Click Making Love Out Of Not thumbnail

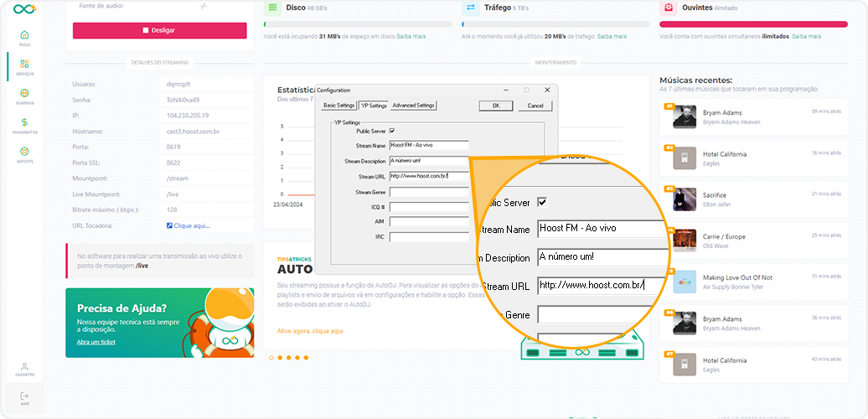click(x=685, y=282)
